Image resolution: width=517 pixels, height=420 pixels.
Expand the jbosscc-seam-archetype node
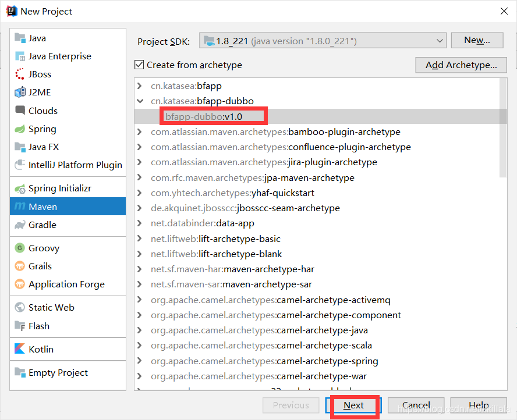point(140,208)
